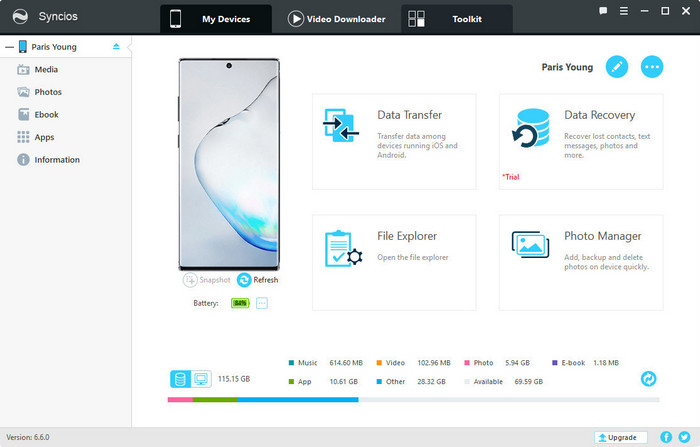The height and width of the screenshot is (447, 700).
Task: Open the Apps grid icon in sidebar
Action: (x=23, y=137)
